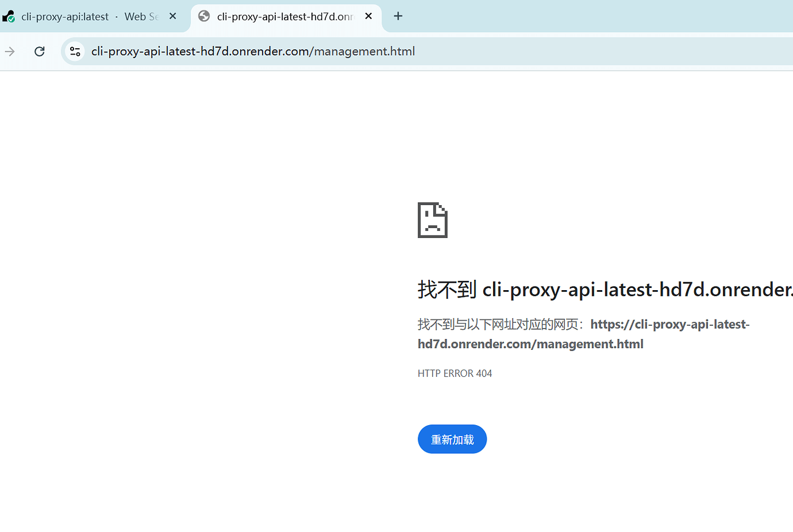Click the globe favicon on second tab
The width and height of the screenshot is (793, 532).
(x=204, y=16)
